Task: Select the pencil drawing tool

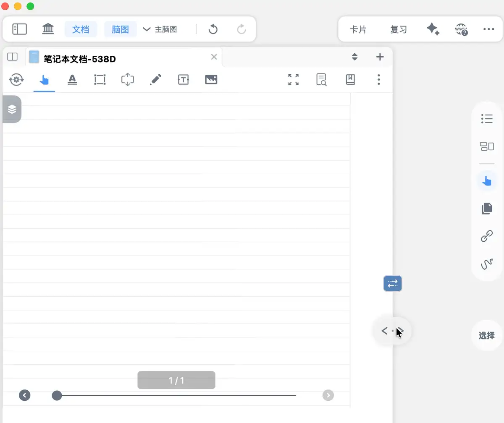Action: tap(155, 80)
